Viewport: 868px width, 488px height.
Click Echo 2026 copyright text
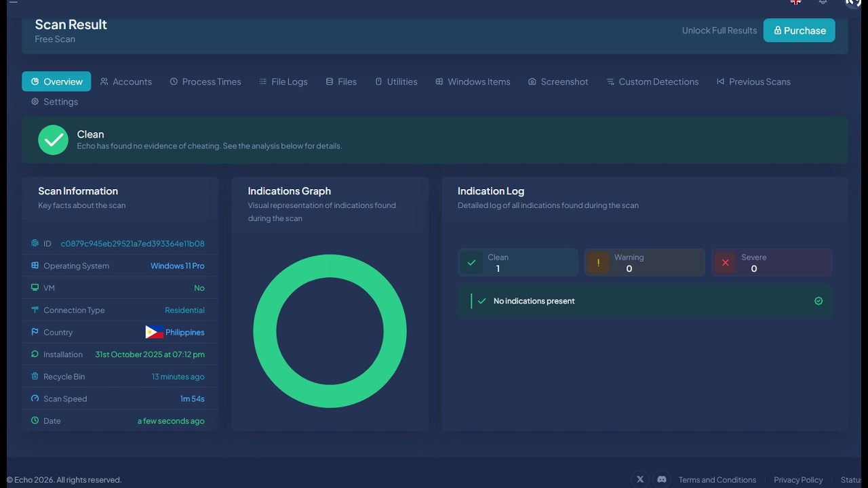coord(64,480)
